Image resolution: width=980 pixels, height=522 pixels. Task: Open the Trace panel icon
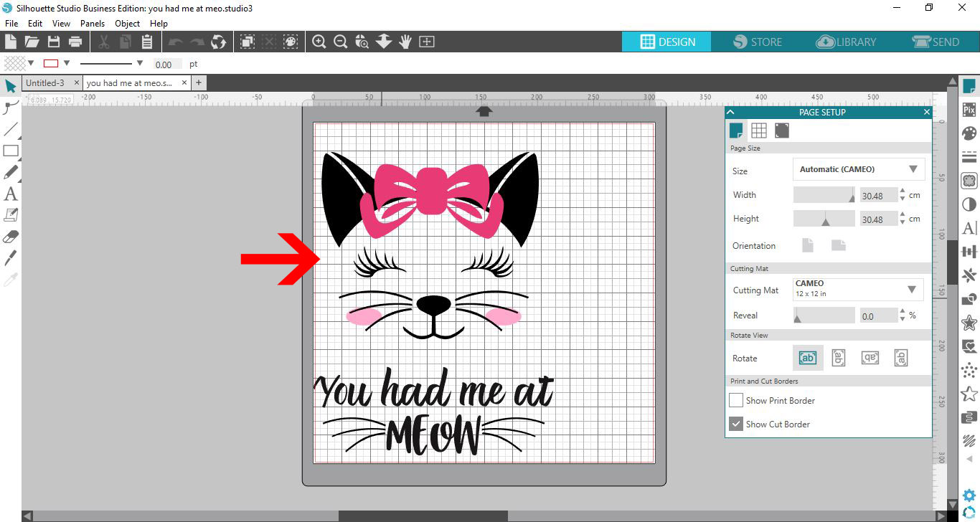point(969,181)
